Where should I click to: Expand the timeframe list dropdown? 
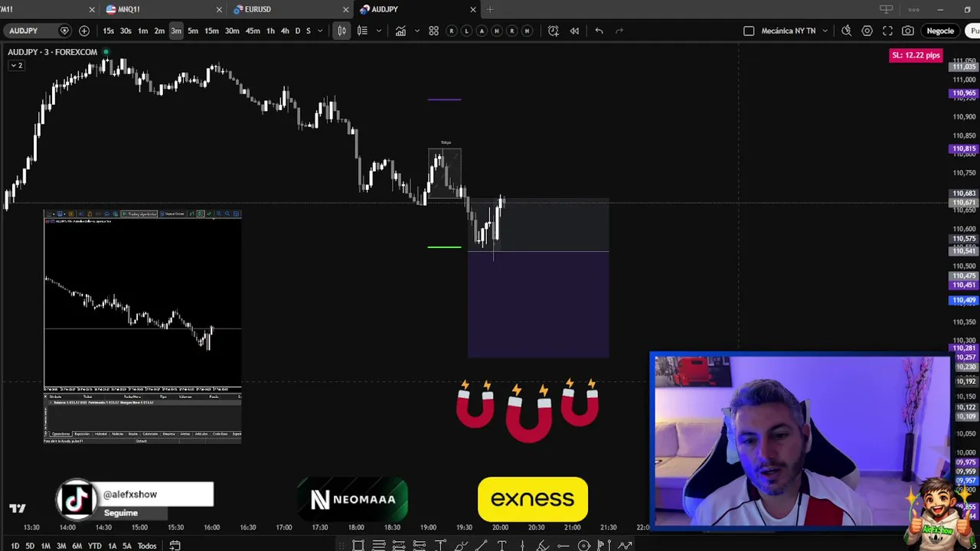(x=320, y=31)
